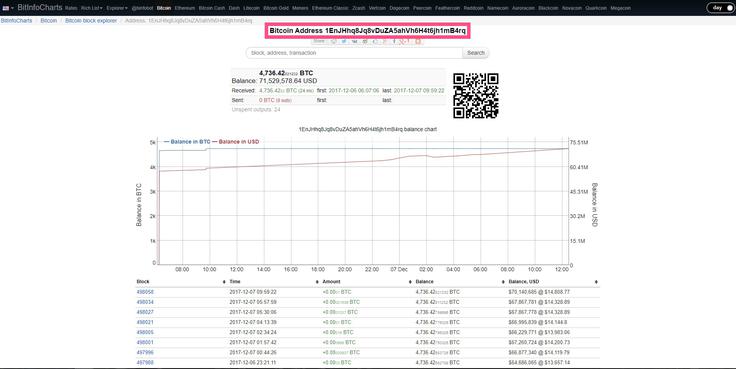
Task: Click first received date 2017-12-06 06:07:06
Action: [x=354, y=91]
